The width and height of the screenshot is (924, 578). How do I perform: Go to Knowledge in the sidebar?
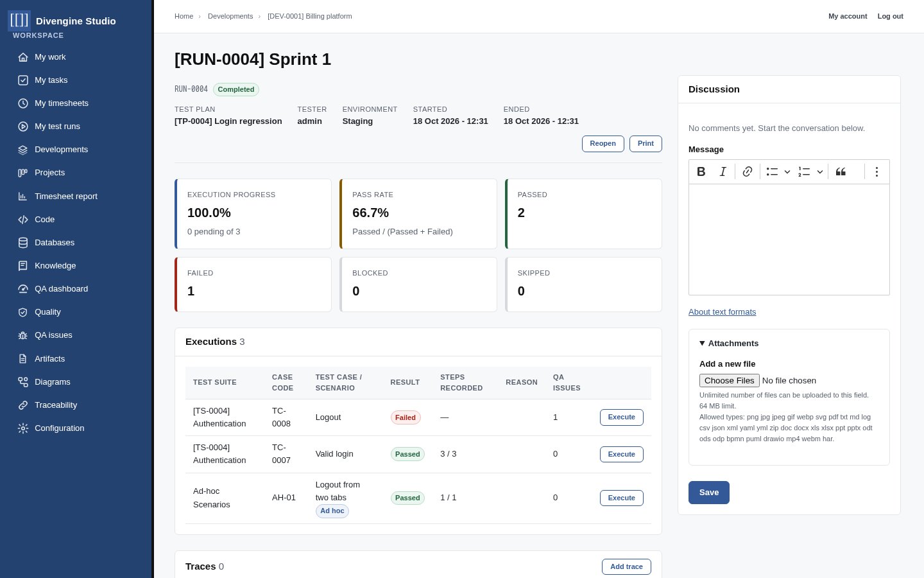(x=55, y=266)
